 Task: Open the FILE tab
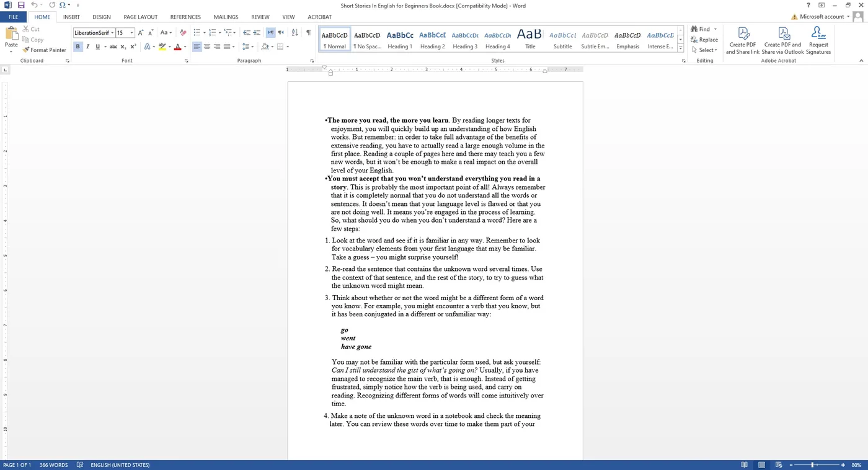pos(13,17)
